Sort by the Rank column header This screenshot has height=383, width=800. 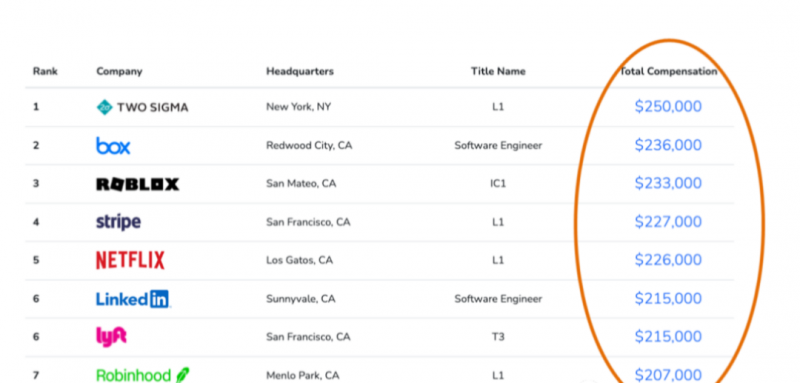click(45, 71)
